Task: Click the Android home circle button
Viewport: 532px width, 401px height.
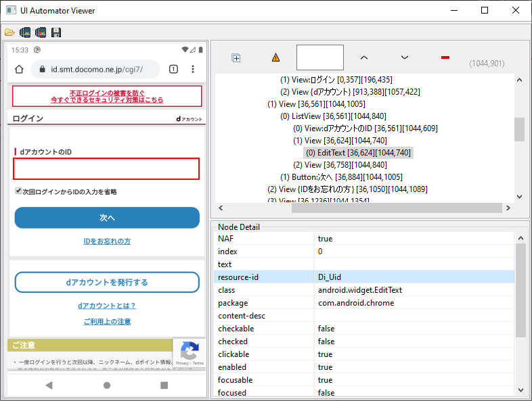Action: (107, 385)
